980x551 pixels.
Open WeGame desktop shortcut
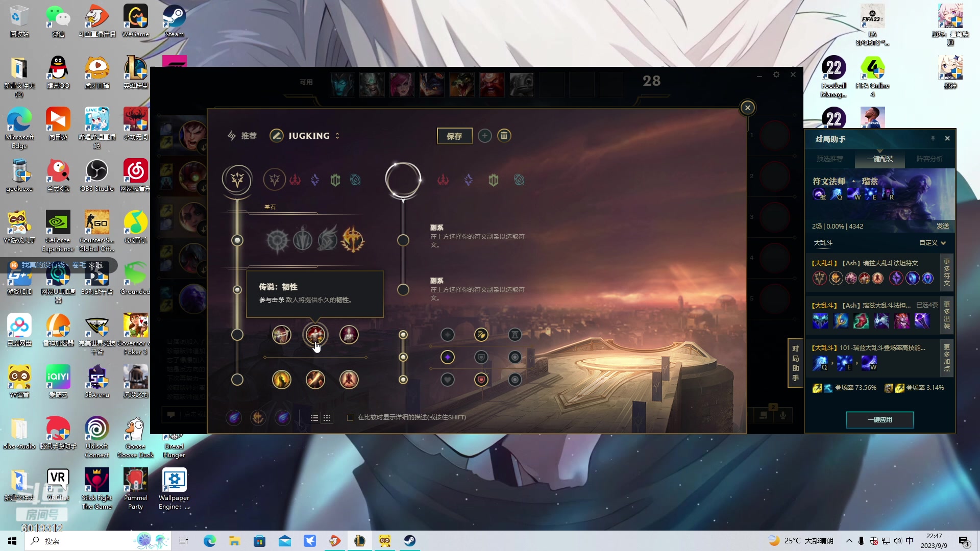click(x=135, y=21)
